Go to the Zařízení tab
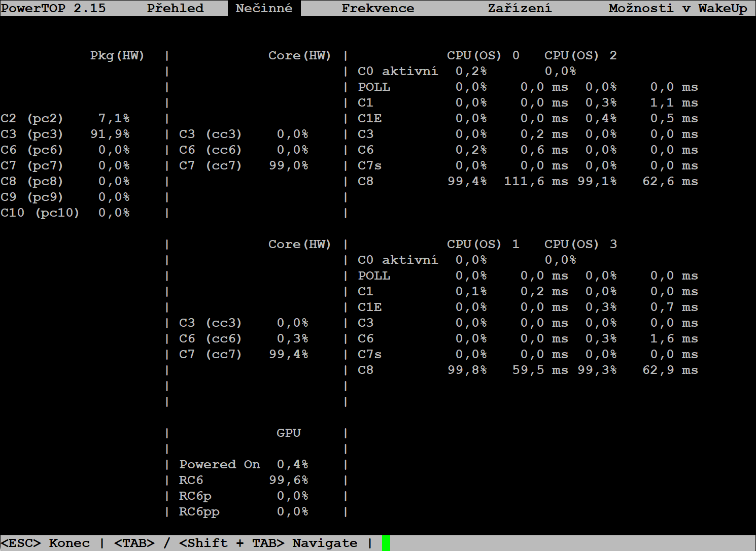Viewport: 756px width, 551px height. click(x=520, y=8)
